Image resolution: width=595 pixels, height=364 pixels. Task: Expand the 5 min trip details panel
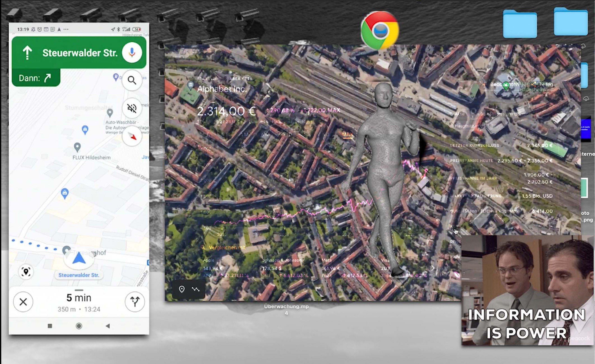(79, 302)
